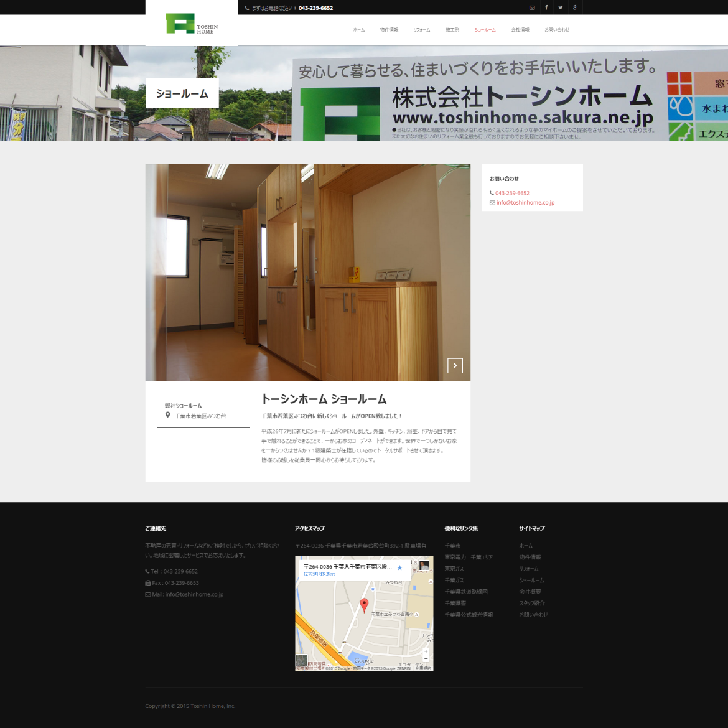The image size is (728, 728).
Task: Open 会社情報 in the main navigation
Action: [520, 30]
